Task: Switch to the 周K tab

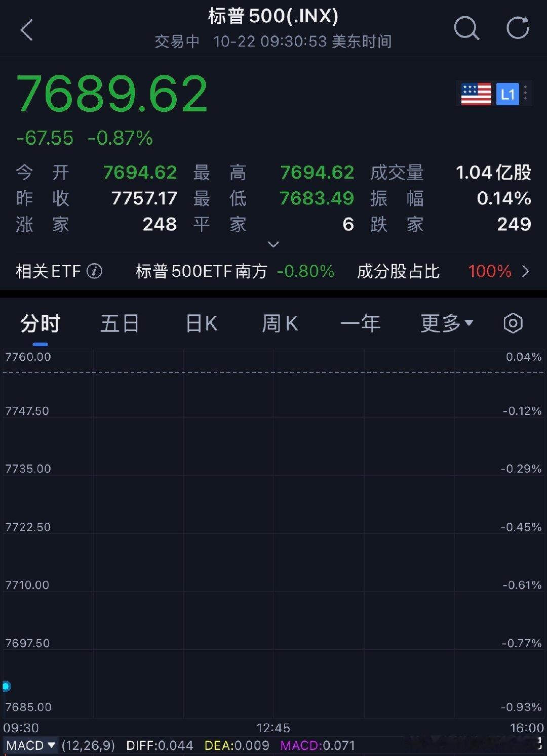Action: 280,323
